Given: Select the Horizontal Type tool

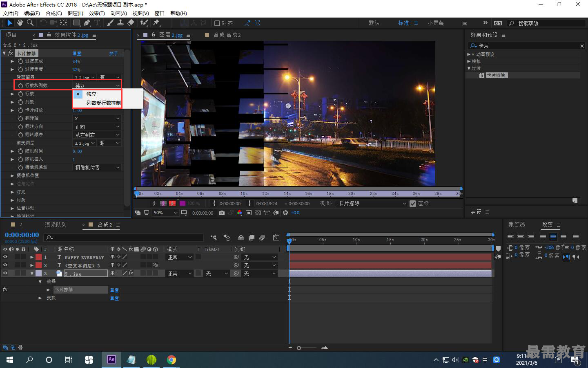Looking at the screenshot, I should pyautogui.click(x=97, y=23).
